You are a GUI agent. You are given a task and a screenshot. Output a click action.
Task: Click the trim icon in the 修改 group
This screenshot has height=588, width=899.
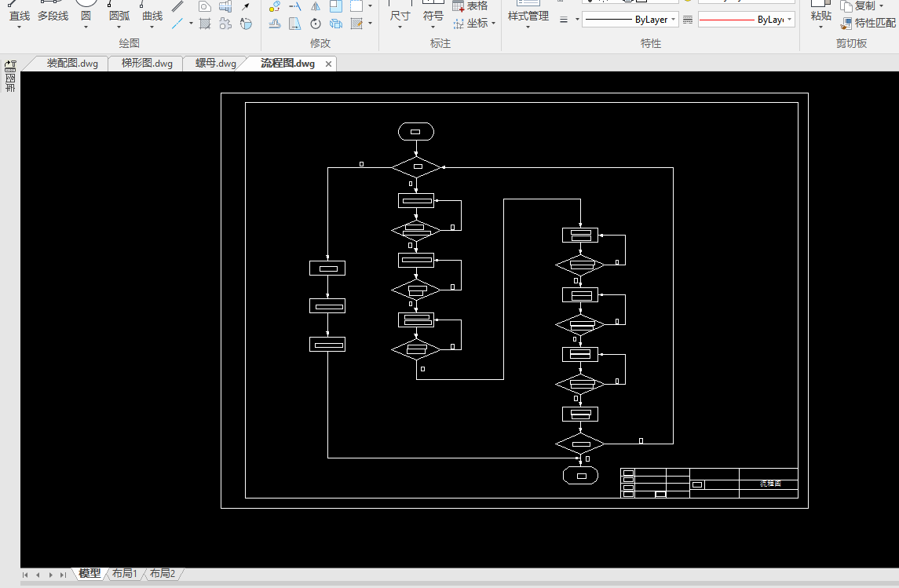(295, 6)
